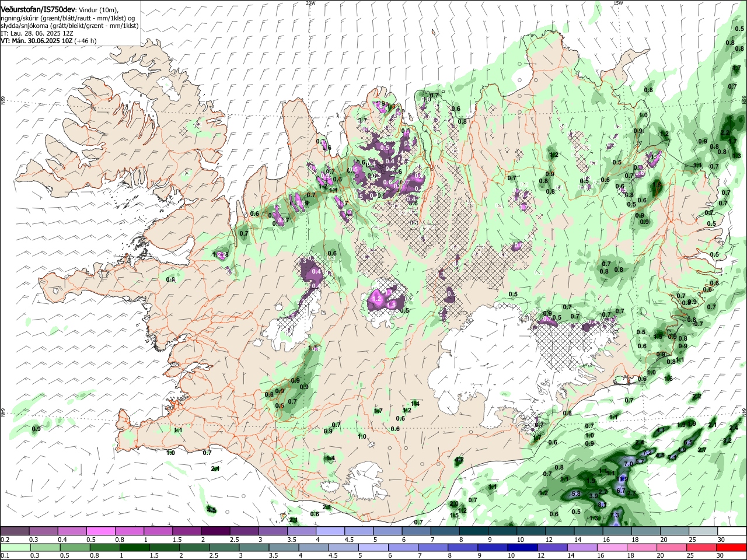
Task: Select the 30 label under the lower legend row
Action: 721,556
